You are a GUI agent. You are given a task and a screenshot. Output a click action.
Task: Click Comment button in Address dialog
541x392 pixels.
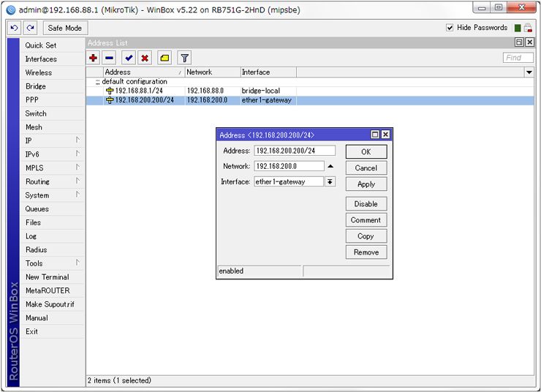(x=366, y=220)
